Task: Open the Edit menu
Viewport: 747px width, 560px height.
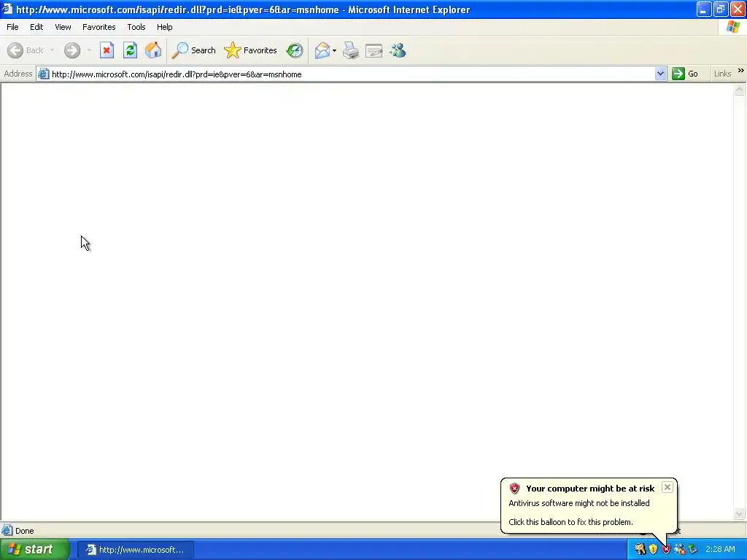Action: pos(36,27)
